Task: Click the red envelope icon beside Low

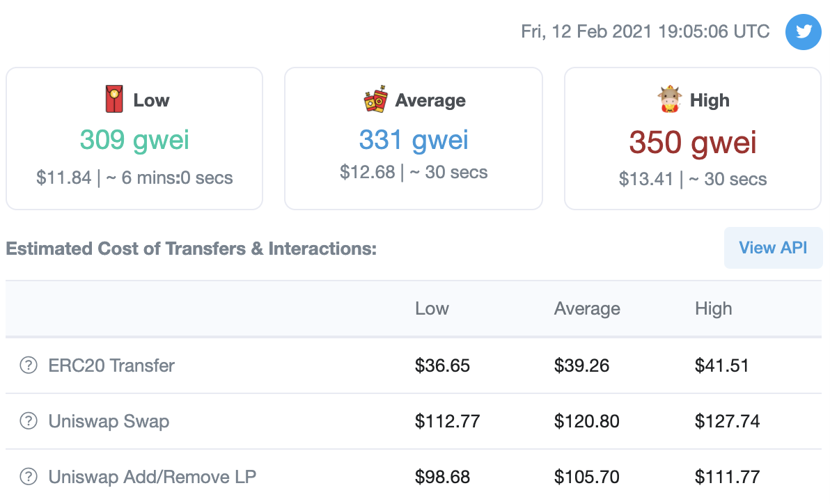Action: click(x=113, y=99)
